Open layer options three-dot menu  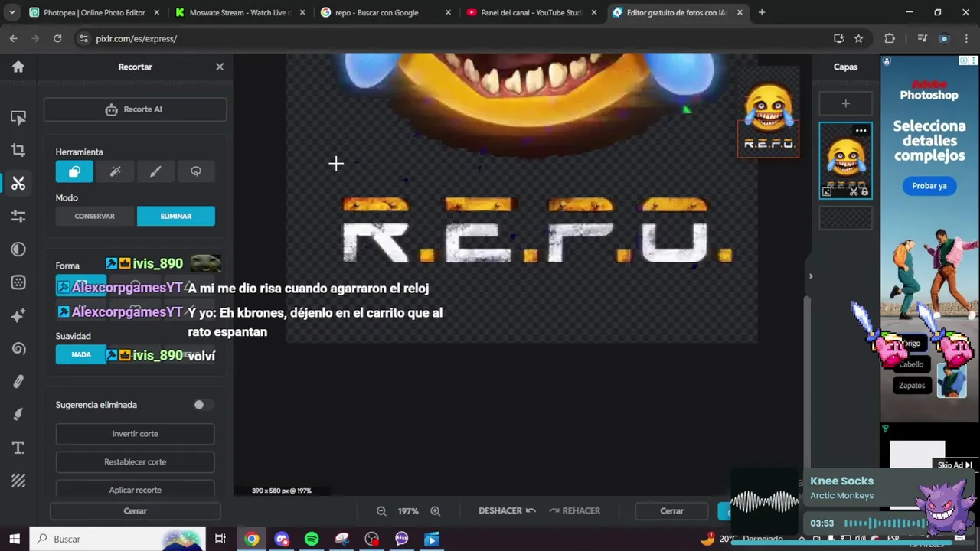[861, 131]
